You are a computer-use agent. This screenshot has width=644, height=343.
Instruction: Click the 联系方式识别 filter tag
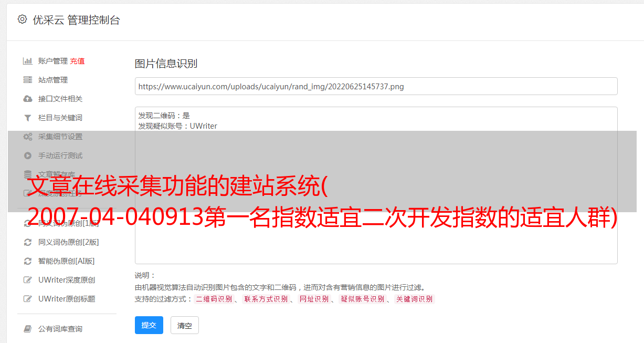tap(266, 299)
